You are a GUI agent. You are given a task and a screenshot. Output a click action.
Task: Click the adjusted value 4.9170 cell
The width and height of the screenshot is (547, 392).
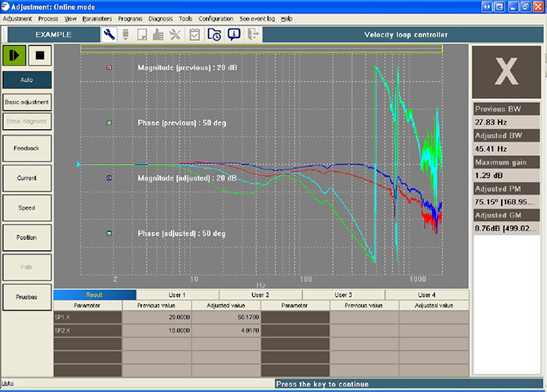[226, 330]
